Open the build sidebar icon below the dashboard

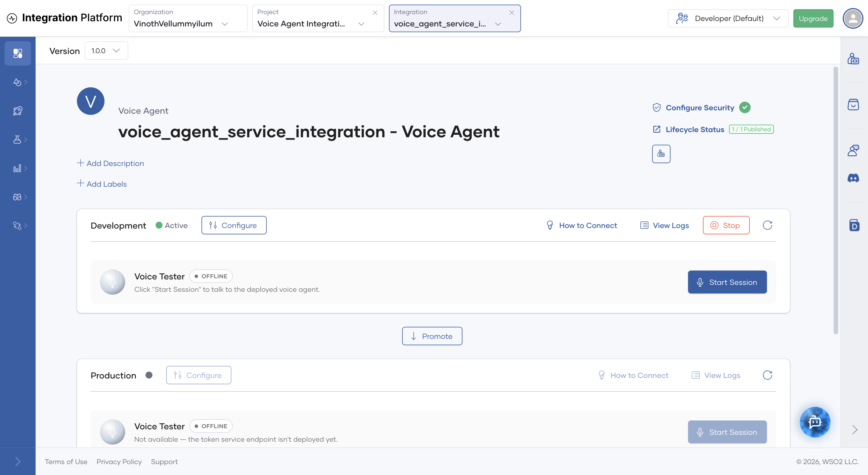(18, 82)
